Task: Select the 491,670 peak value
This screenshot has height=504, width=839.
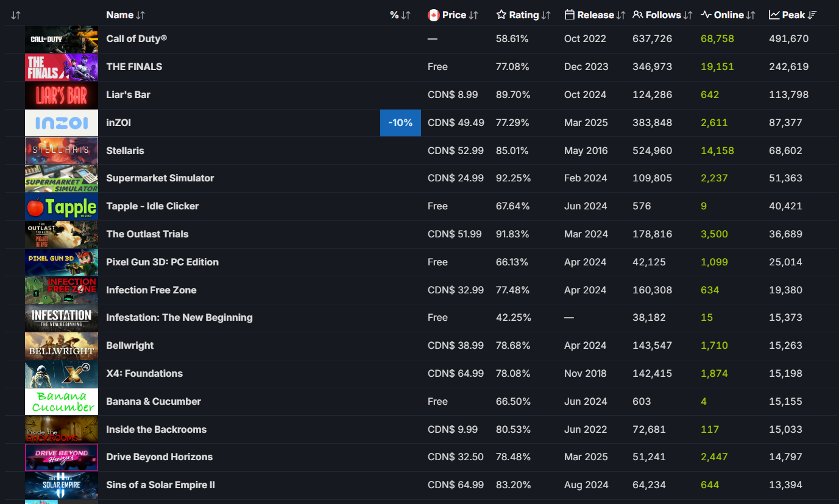Action: [788, 39]
